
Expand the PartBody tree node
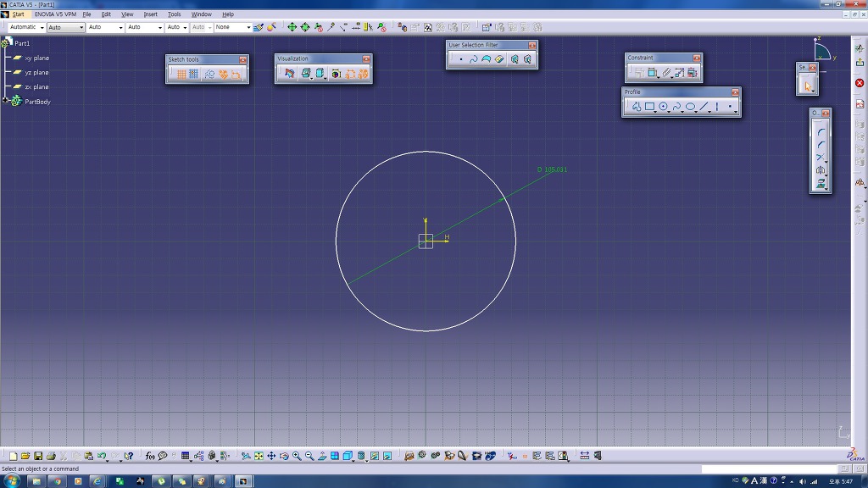5,101
